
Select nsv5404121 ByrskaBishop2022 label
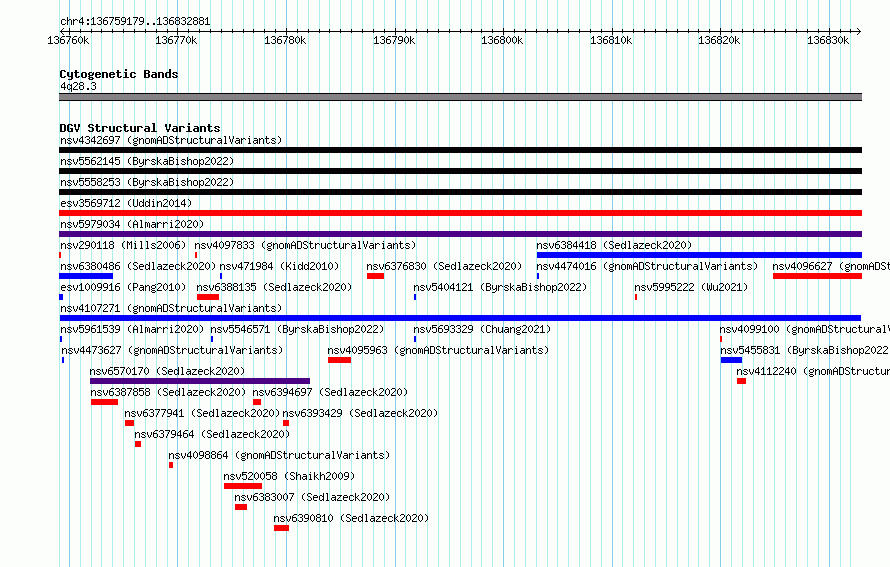500,287
